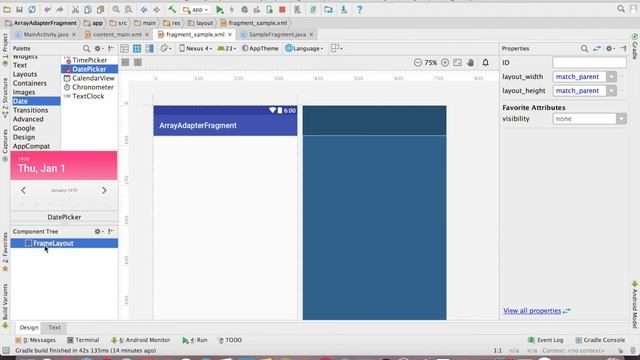The height and width of the screenshot is (360, 640).
Task: Click the Debug app bug icon
Action: click(244, 9)
